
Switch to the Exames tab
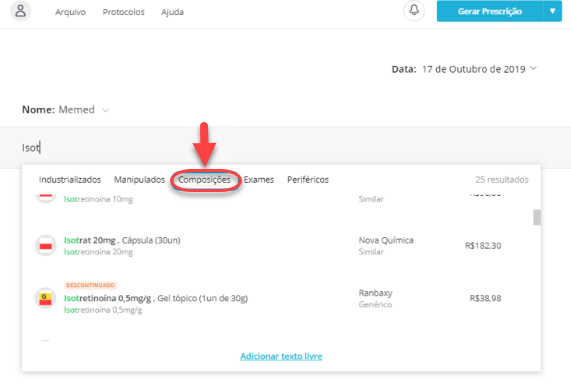point(259,179)
